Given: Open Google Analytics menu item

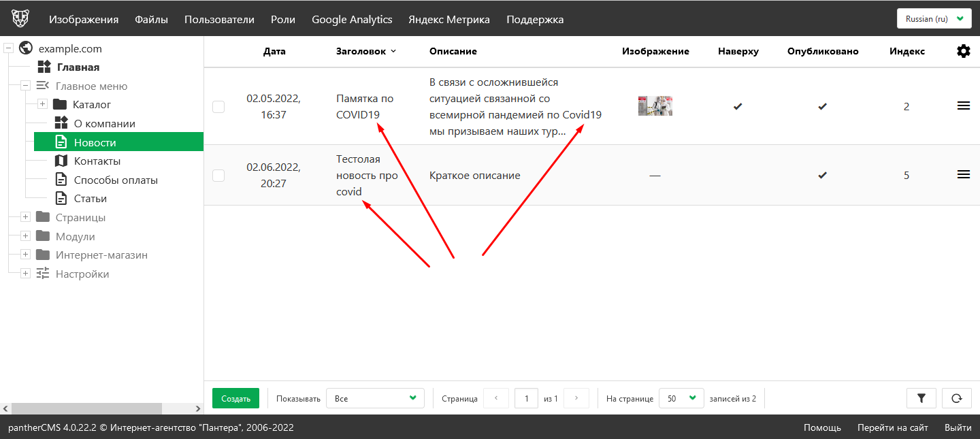Looking at the screenshot, I should [352, 19].
